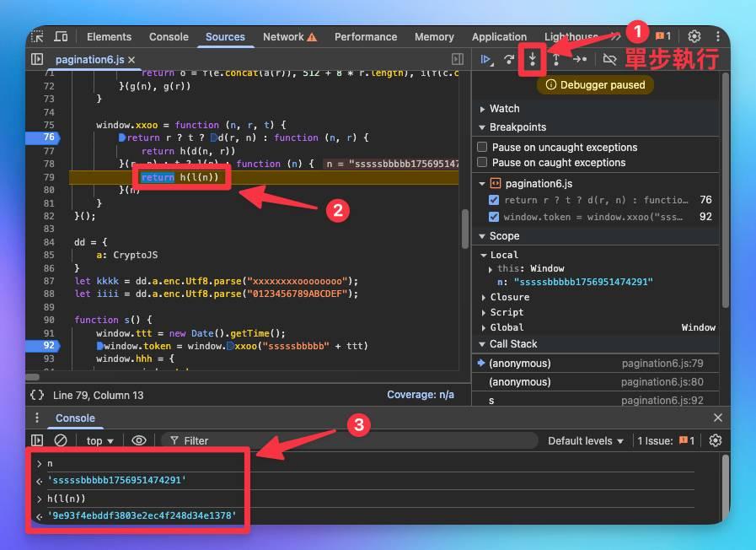Expand the Script scope
The image size is (756, 550).
click(484, 313)
